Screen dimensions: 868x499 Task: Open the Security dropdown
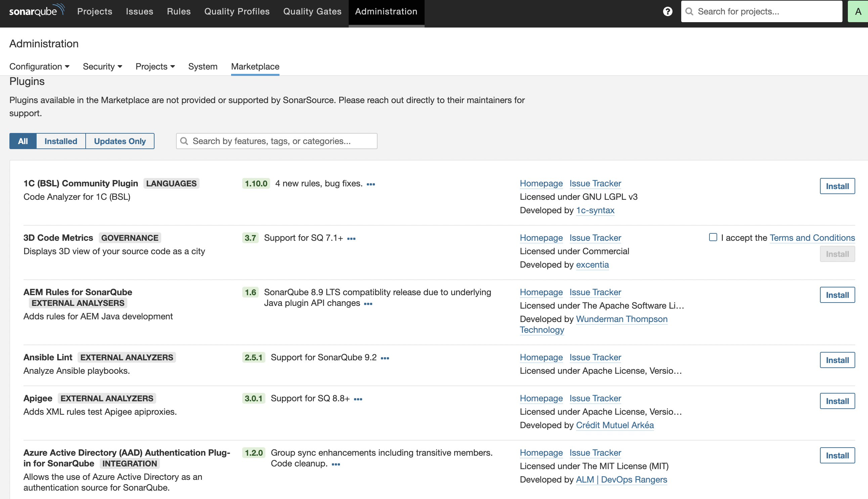pos(102,66)
